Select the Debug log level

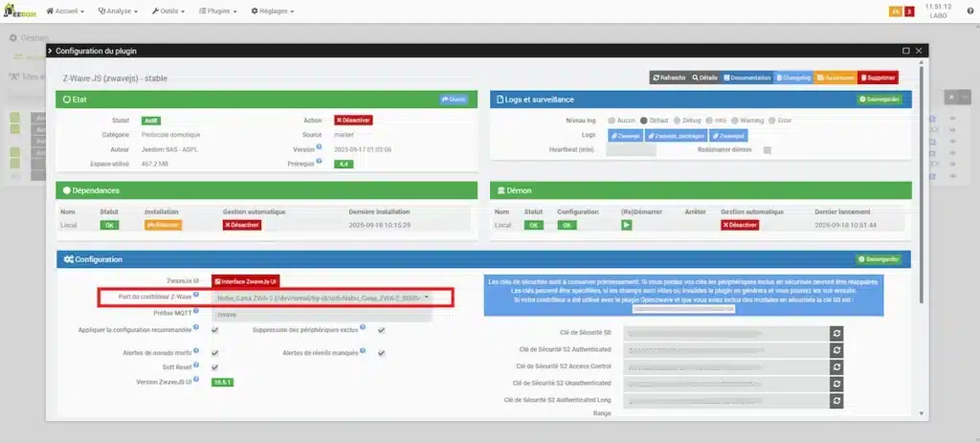677,120
